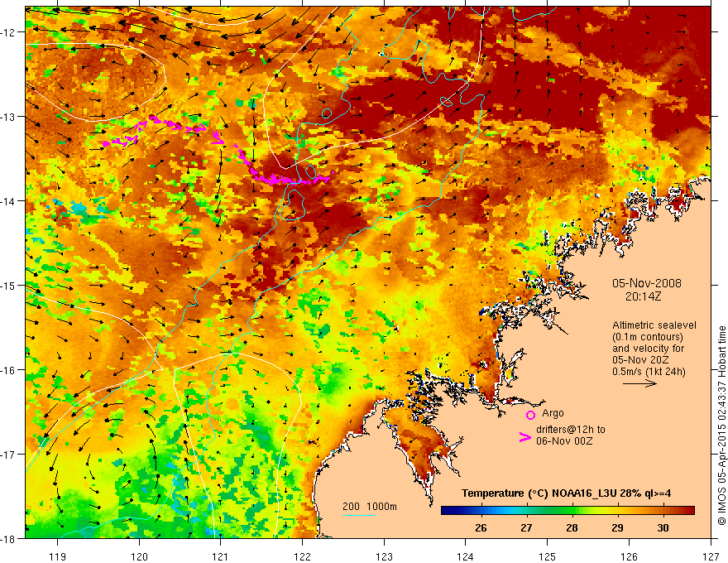Click the longitude axis label 127
The image size is (728, 563).
click(711, 556)
